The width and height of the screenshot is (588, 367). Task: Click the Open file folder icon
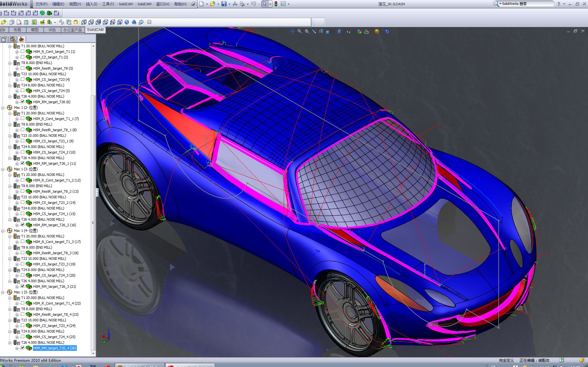click(212, 4)
